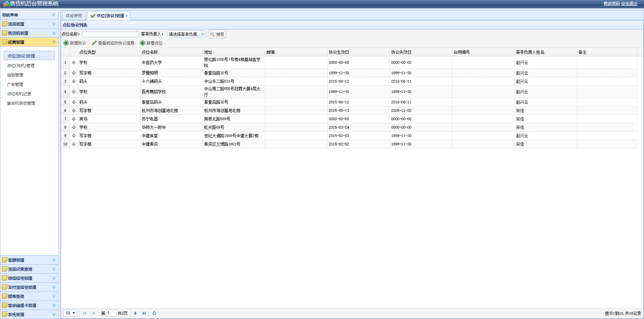Go to last page icon

coord(144,313)
